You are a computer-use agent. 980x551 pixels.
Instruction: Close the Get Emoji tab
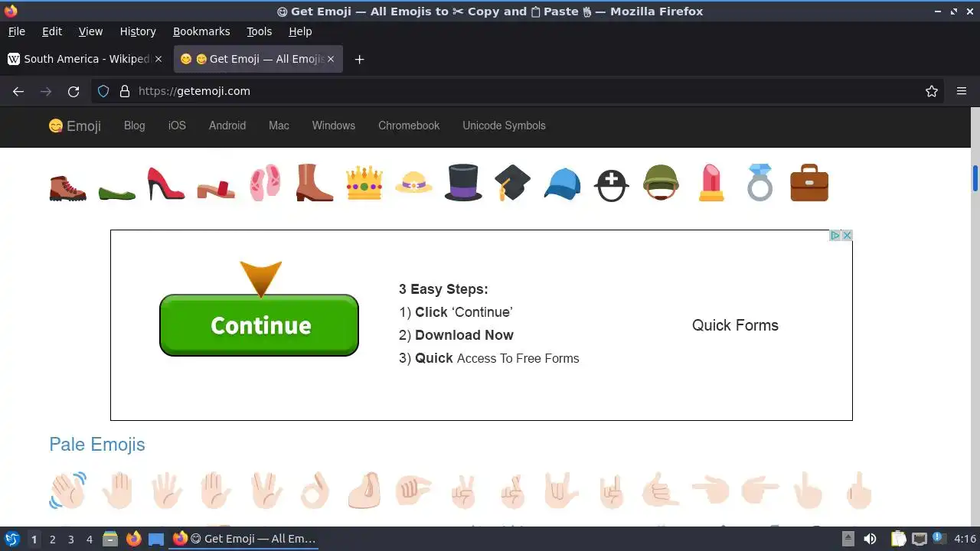coord(331,59)
